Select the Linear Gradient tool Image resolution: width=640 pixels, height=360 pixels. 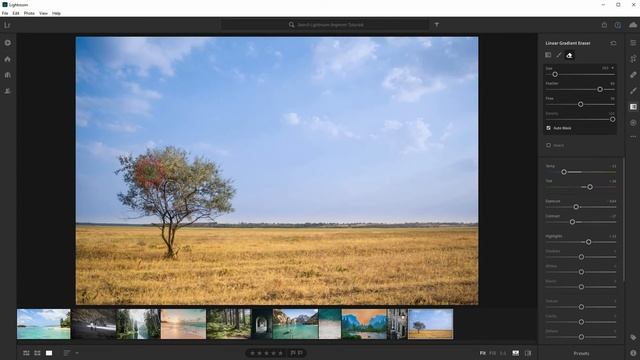[x=633, y=107]
